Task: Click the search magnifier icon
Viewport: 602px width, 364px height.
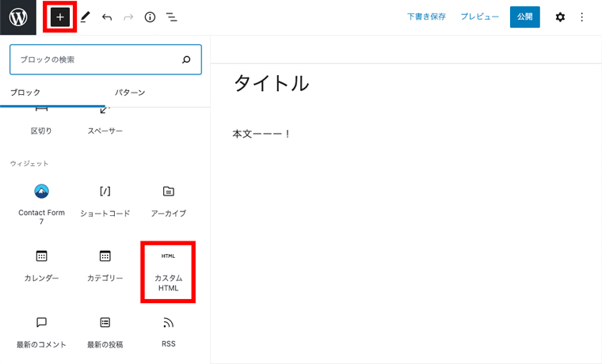Action: [186, 59]
